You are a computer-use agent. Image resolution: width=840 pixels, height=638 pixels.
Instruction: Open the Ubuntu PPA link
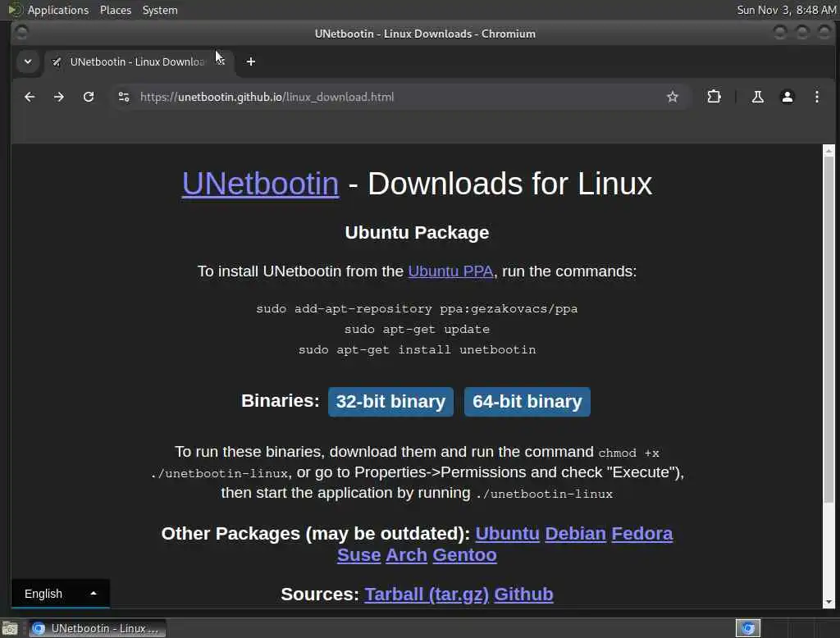tap(450, 271)
